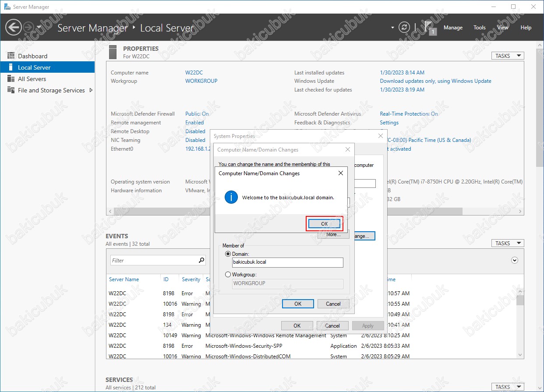Click the Disabled link for NIC Teaming
The image size is (544, 392).
coord(195,140)
